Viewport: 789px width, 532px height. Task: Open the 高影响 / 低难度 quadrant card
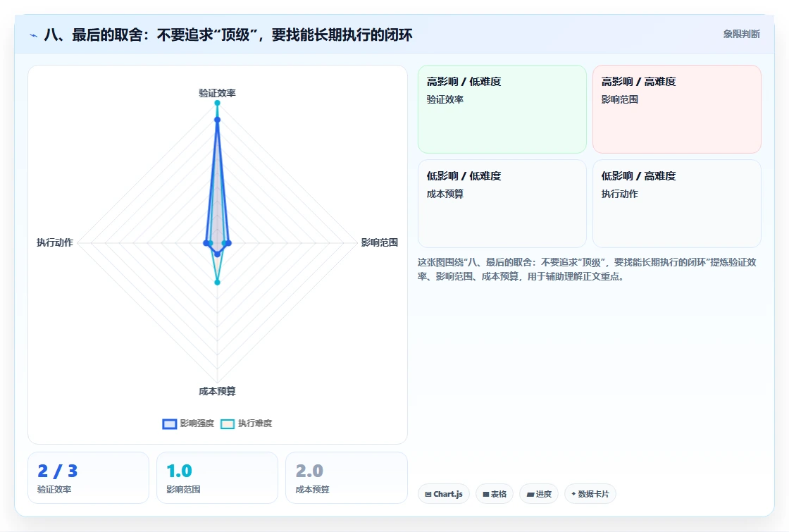point(502,109)
